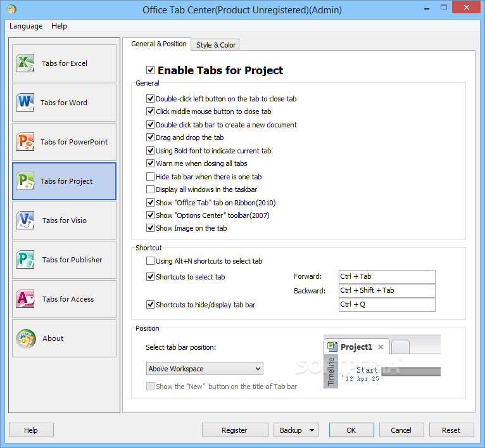
Task: Open the Language menu
Action: pos(26,26)
